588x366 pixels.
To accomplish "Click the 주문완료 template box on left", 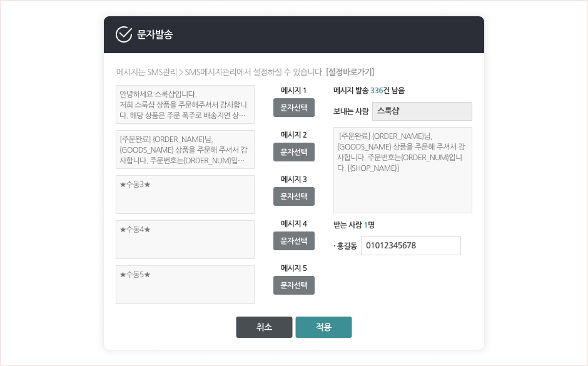I will [x=185, y=150].
